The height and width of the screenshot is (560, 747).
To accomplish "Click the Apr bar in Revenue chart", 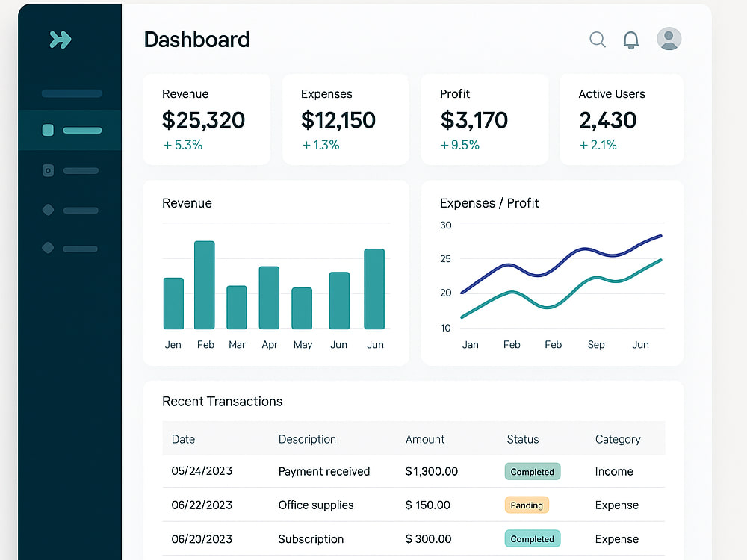I will [x=269, y=298].
